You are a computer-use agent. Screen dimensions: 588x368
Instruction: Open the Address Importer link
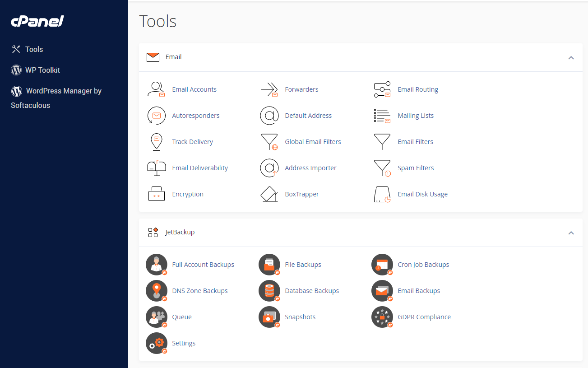310,168
